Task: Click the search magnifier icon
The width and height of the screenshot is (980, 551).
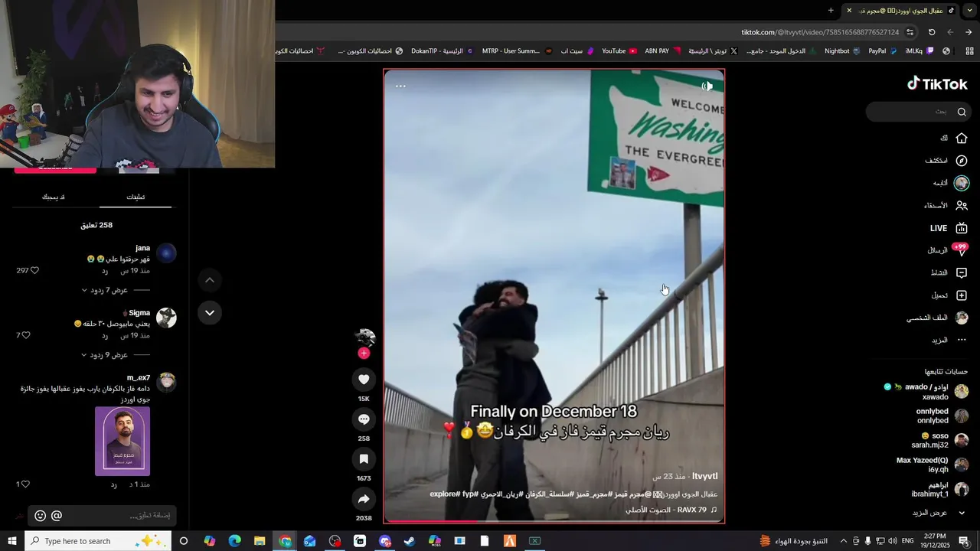Action: [962, 112]
